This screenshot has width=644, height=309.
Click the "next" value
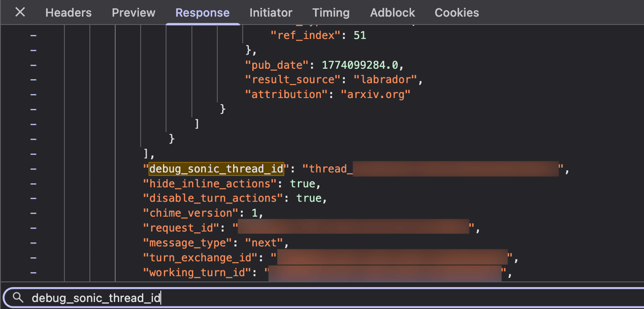[264, 243]
